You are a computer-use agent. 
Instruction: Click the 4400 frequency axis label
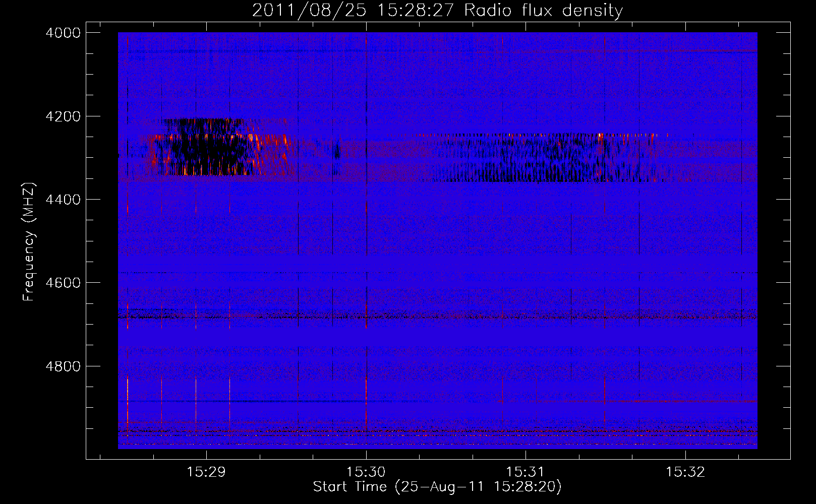(63, 200)
